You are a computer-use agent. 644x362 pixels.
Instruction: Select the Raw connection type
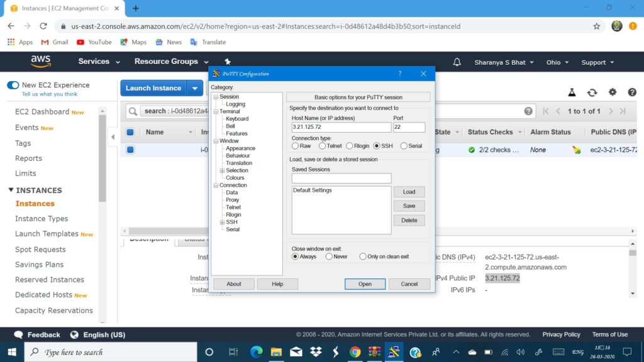pyautogui.click(x=295, y=146)
